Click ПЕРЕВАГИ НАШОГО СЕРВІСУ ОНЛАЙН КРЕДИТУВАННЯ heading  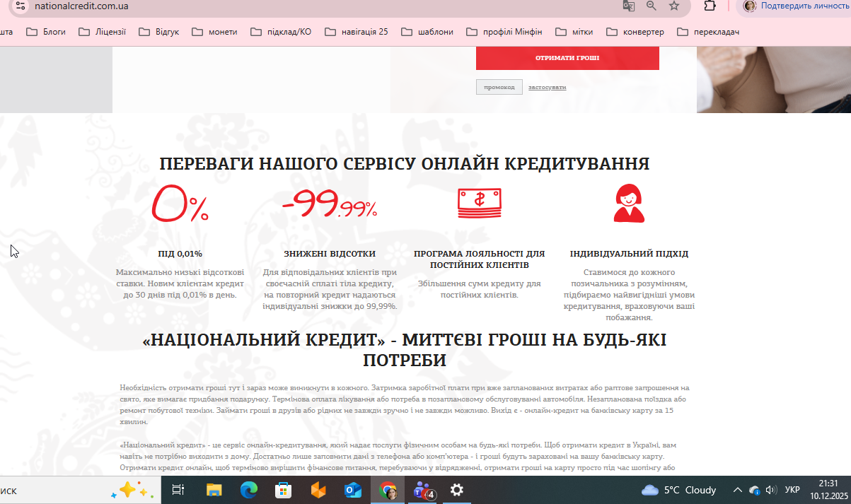click(x=404, y=164)
